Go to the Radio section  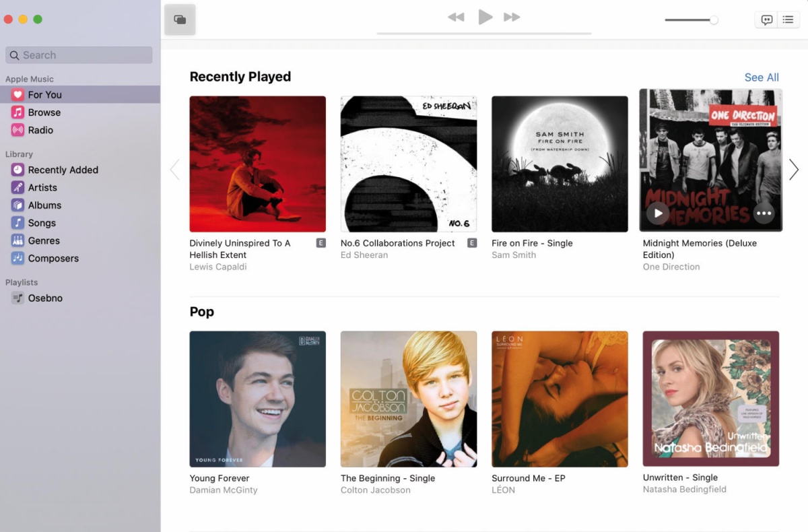(80, 130)
